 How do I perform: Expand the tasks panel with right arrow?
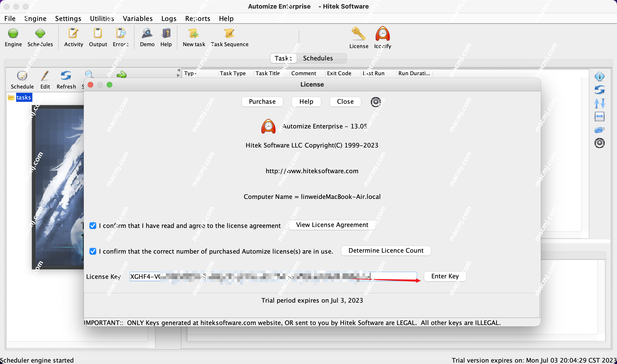click(179, 75)
